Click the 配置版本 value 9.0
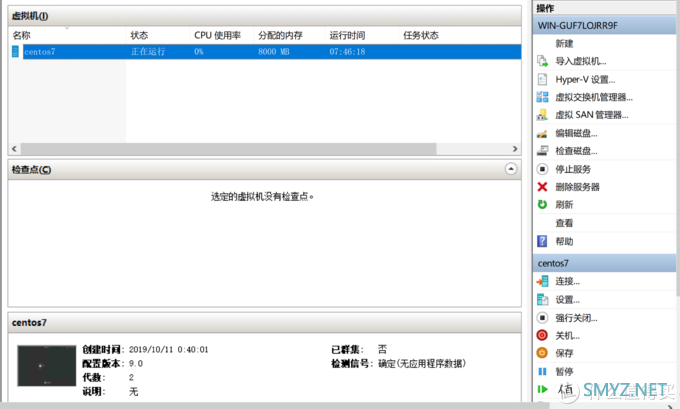The width and height of the screenshot is (680, 409). tap(136, 363)
